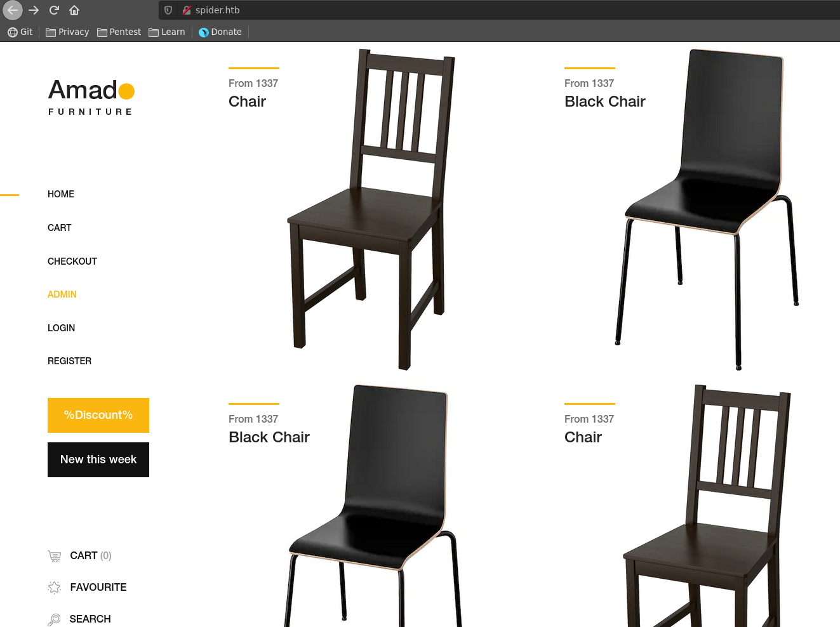Open the Pentest bookmarks folder
840x627 pixels.
(119, 32)
